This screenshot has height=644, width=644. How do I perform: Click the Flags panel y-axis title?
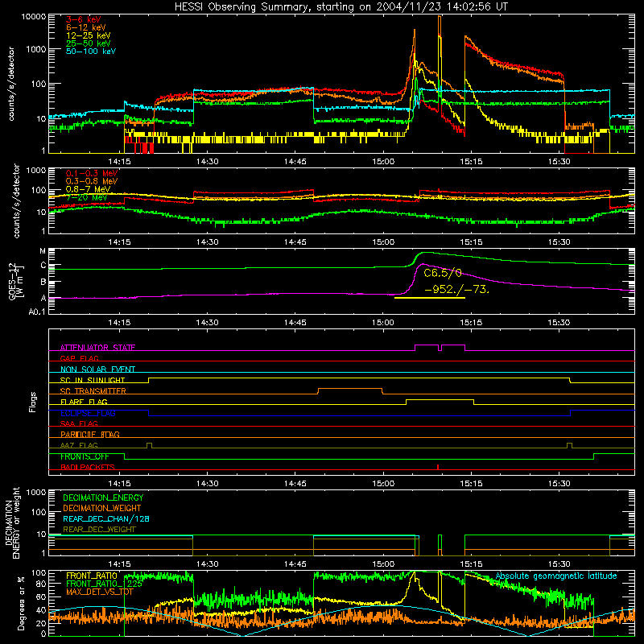coord(33,402)
